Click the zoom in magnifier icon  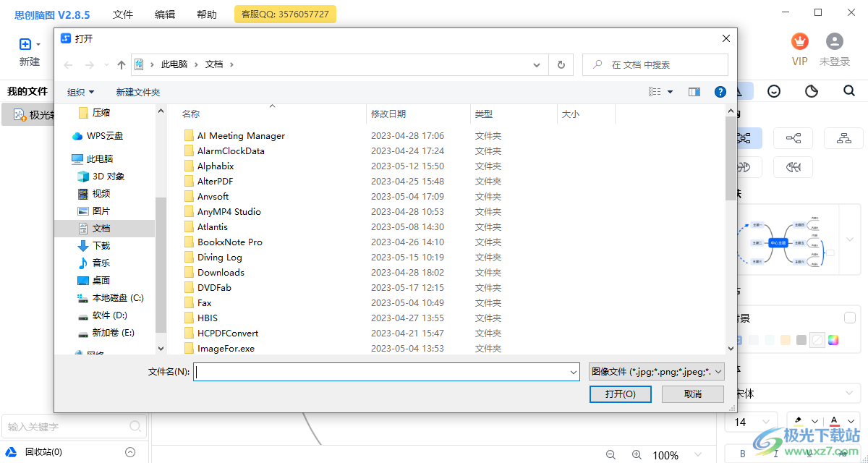(637, 455)
